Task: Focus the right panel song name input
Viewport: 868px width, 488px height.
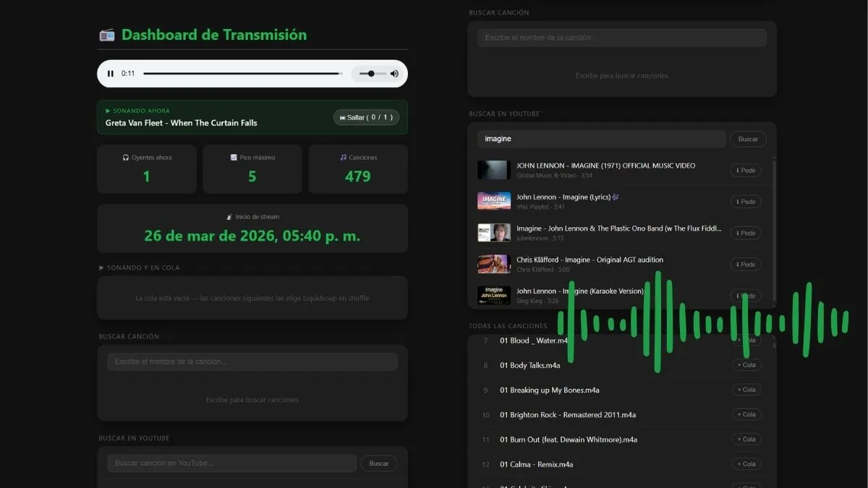Action: point(622,38)
